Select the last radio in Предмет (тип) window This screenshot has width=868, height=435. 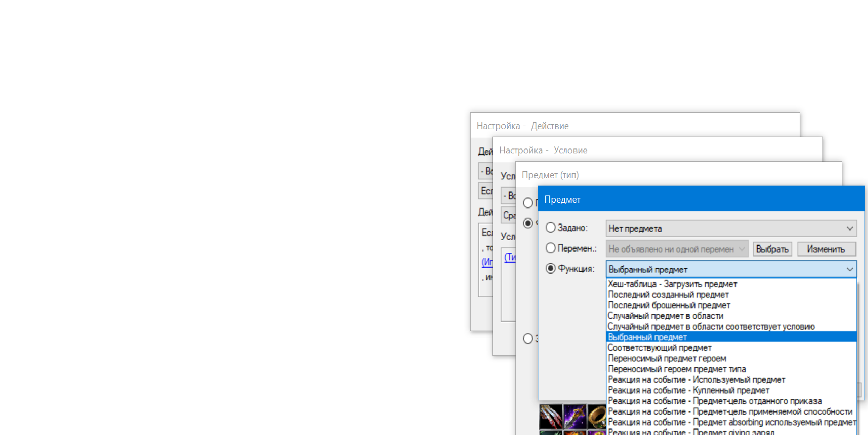click(528, 338)
